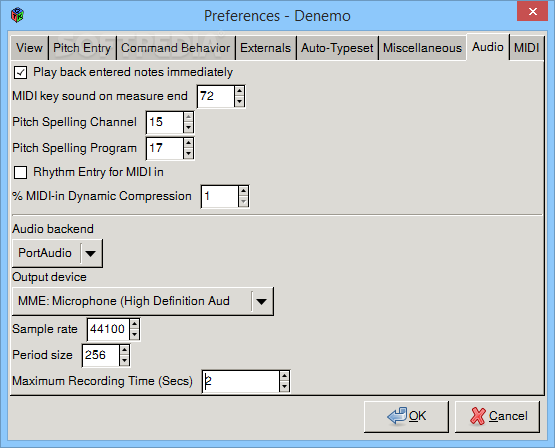
Task: Decrease Maximum Recording Time seconds
Action: point(285,387)
